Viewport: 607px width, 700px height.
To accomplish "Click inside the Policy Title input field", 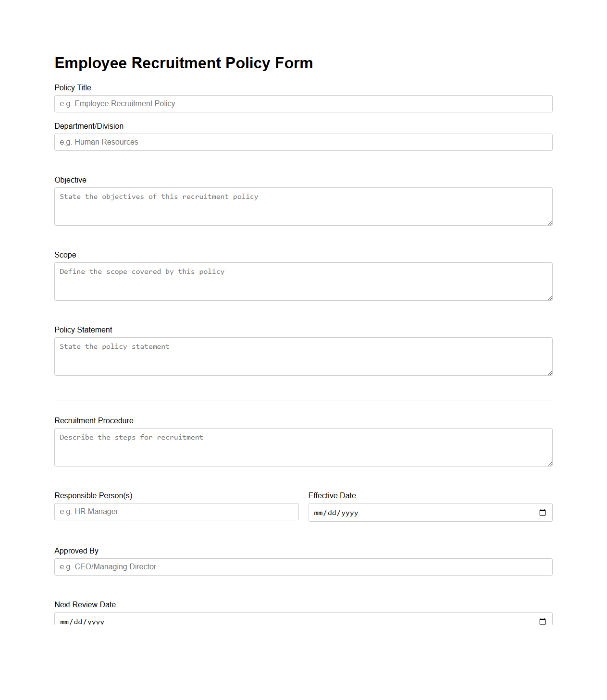I will pos(303,103).
